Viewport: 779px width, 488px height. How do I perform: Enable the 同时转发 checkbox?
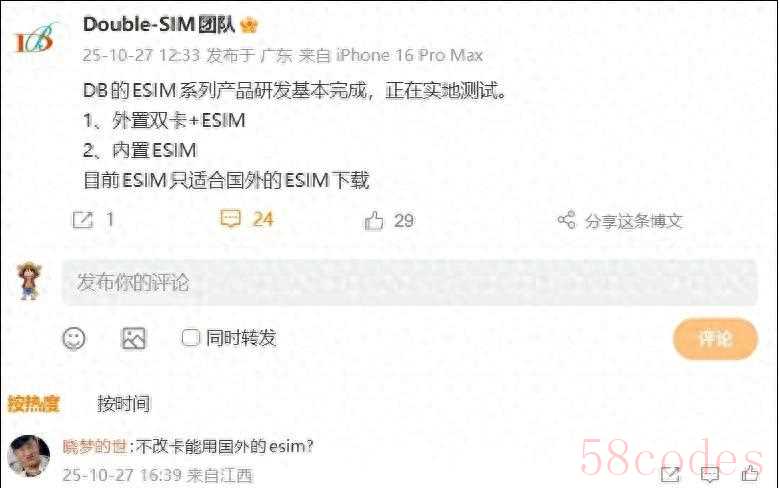pos(190,338)
